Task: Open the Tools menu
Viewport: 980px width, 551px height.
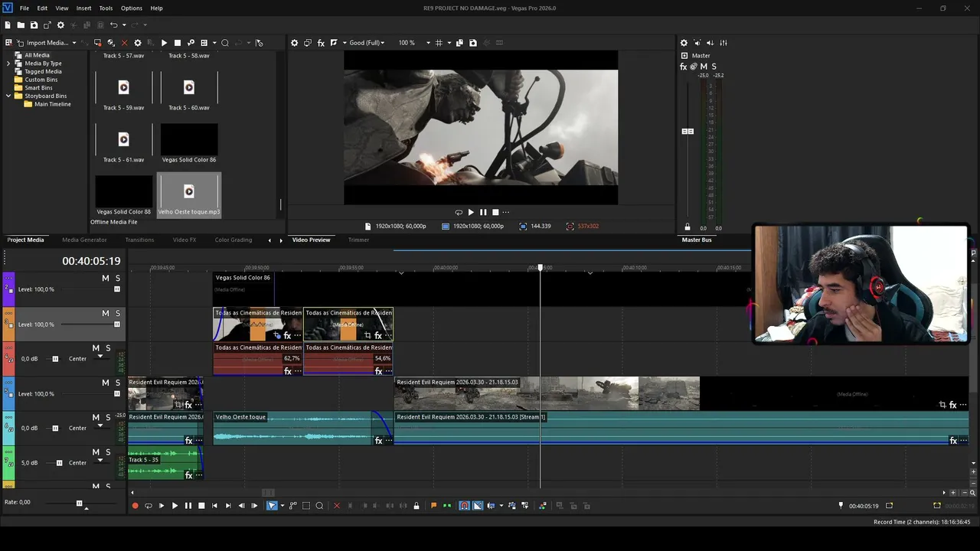Action: 106,8
